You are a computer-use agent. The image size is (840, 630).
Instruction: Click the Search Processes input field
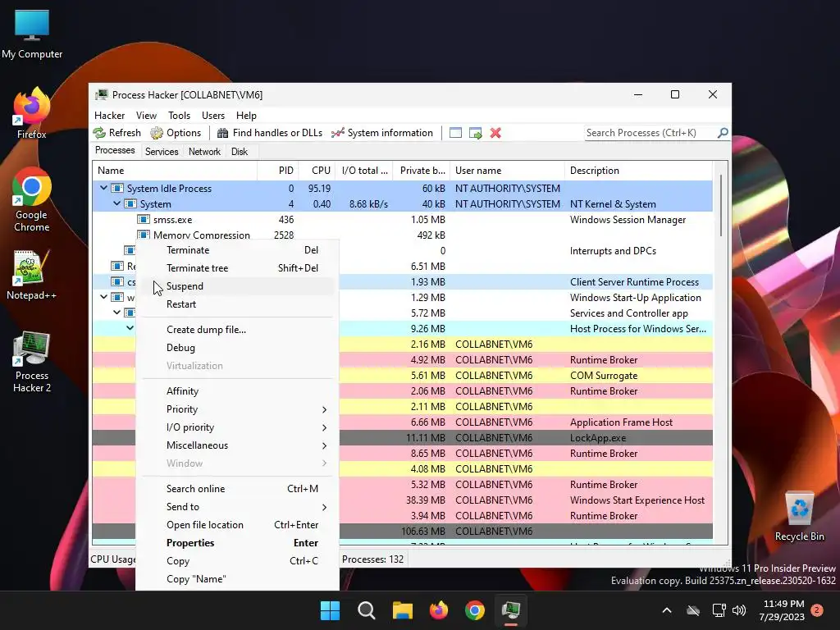(x=650, y=133)
